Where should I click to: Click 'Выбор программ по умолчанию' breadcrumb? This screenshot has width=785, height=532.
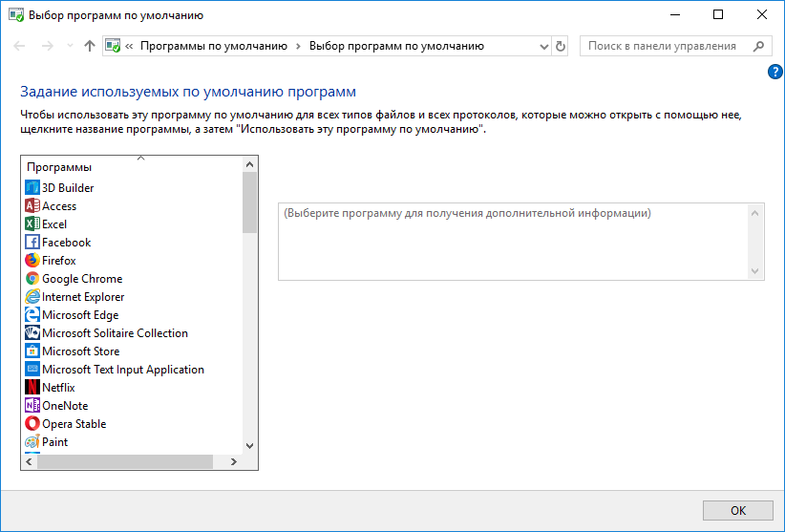click(396, 46)
